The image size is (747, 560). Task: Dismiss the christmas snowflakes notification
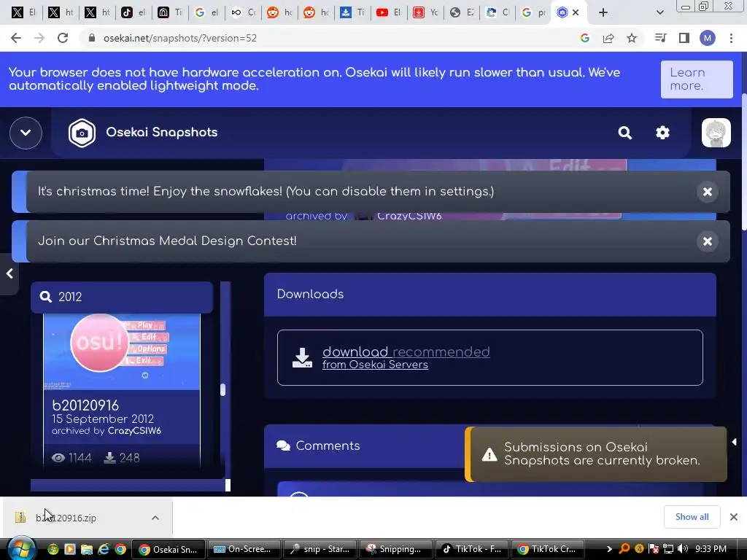[708, 192]
